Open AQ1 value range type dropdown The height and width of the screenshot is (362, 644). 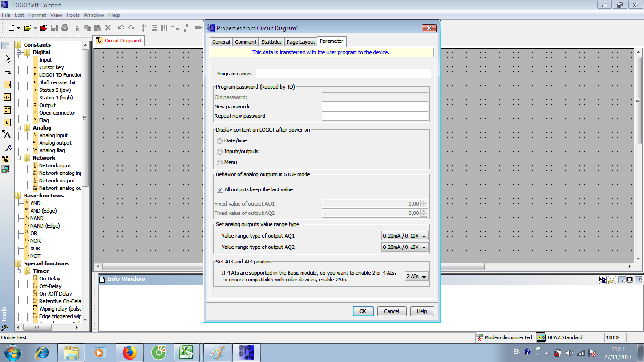click(x=405, y=236)
